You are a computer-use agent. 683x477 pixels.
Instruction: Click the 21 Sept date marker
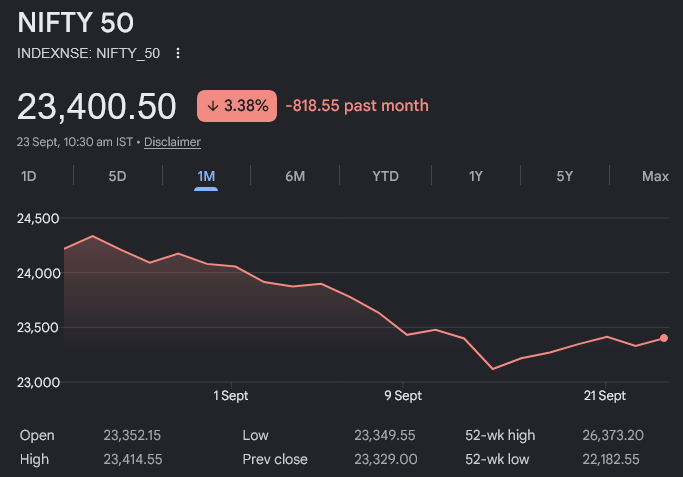[605, 396]
